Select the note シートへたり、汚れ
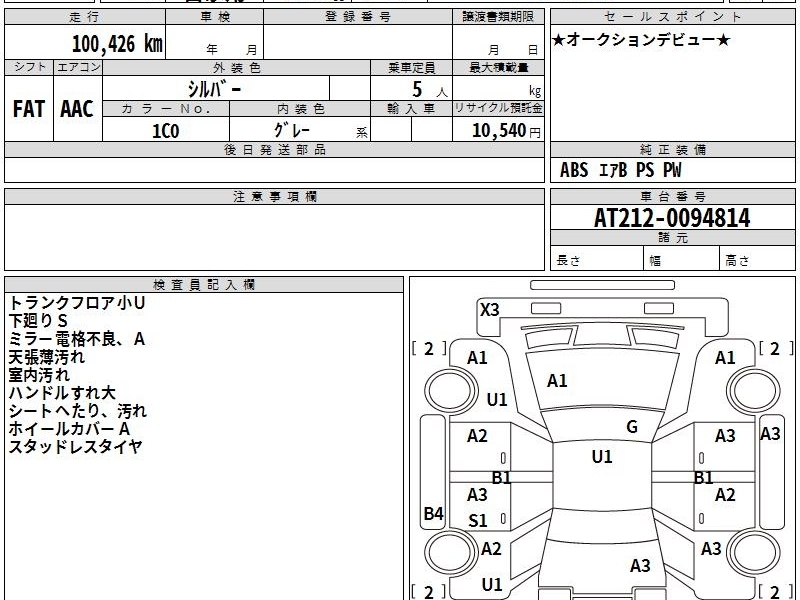 point(78,411)
